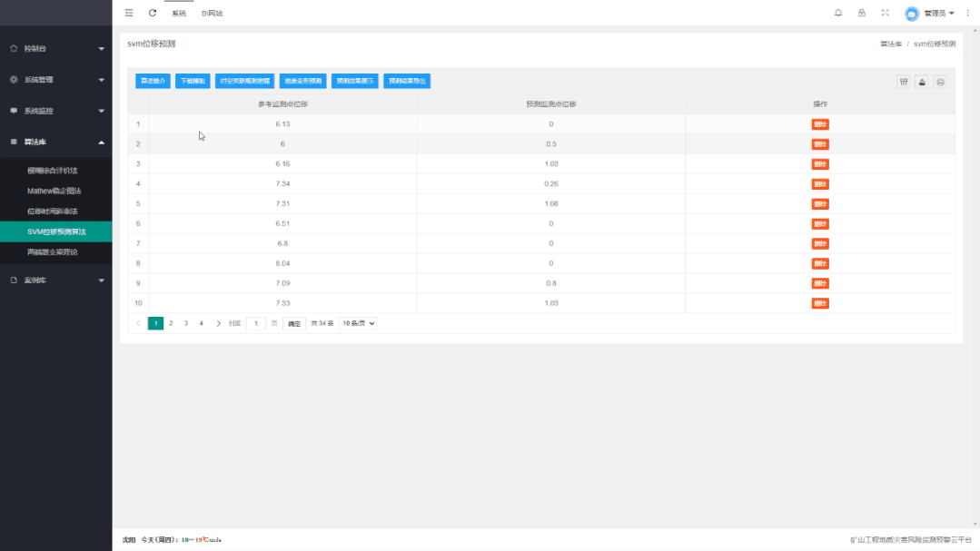
Task: Open the notification bell icon
Action: click(x=838, y=13)
